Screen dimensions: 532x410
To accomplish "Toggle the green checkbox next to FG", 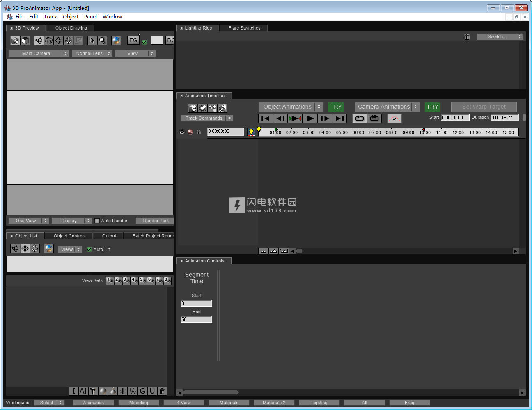I will point(144,42).
